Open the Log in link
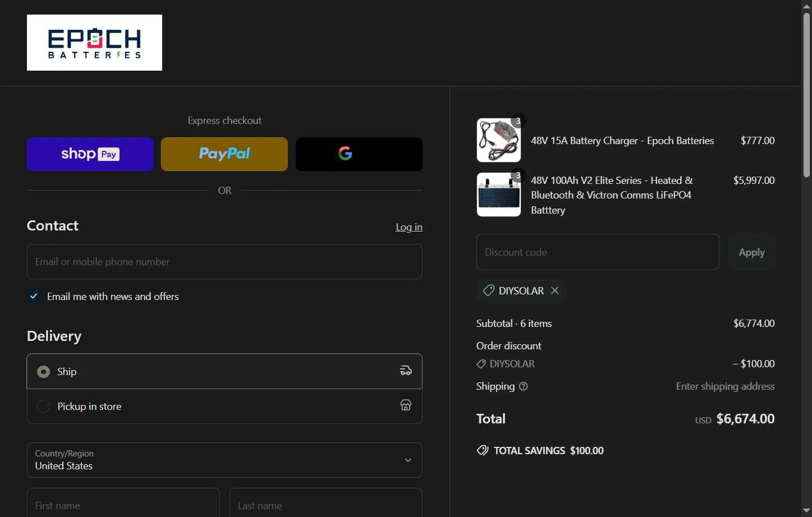This screenshot has width=812, height=517. point(409,227)
